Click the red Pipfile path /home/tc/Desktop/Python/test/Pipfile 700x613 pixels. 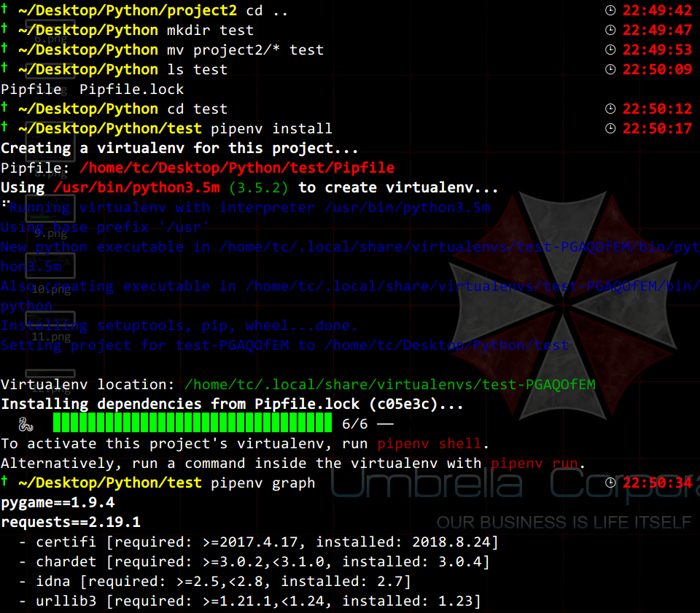[237, 168]
